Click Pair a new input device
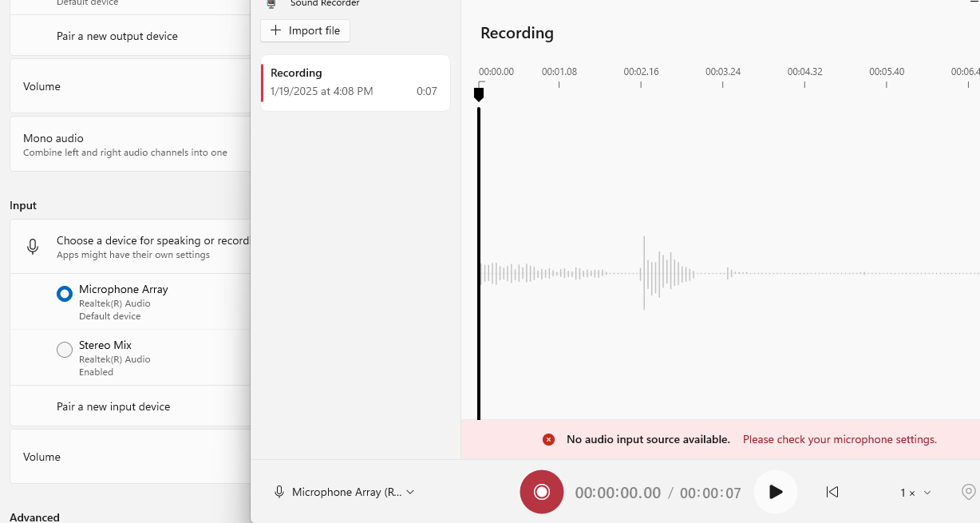 tap(113, 406)
